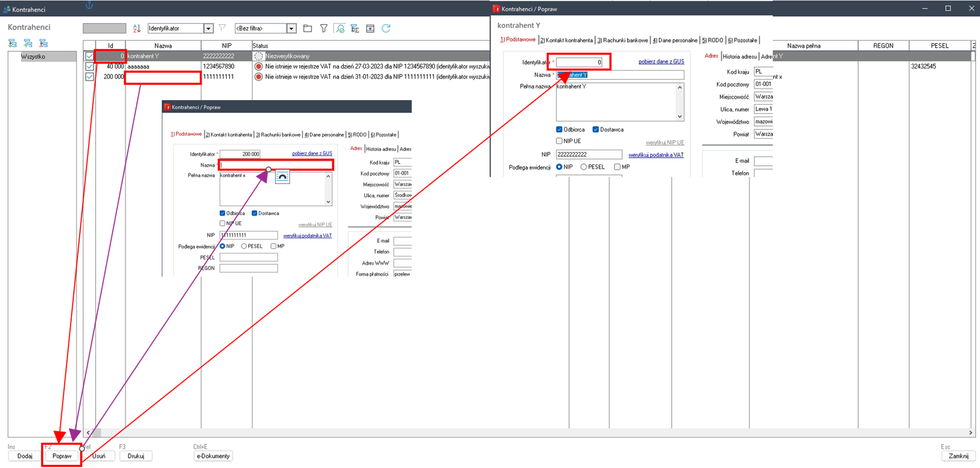Uncheck Dostawca in the kontrahent Y dialog

595,129
